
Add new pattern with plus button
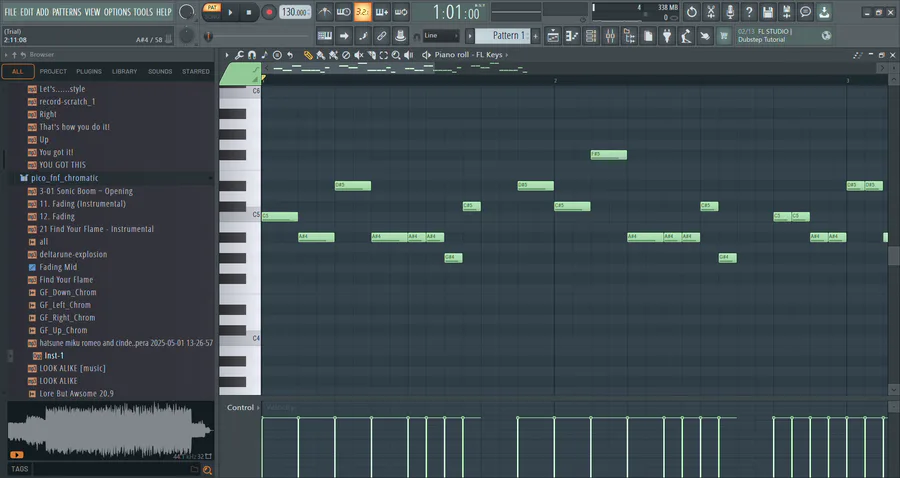pos(536,36)
